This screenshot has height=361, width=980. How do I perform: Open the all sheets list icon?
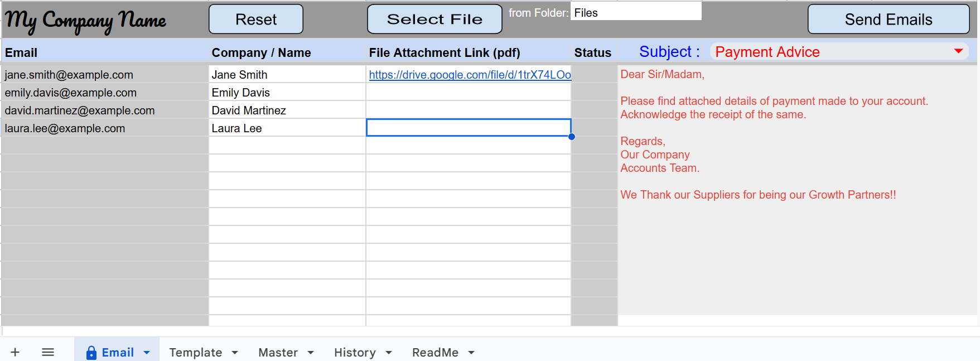tap(48, 352)
